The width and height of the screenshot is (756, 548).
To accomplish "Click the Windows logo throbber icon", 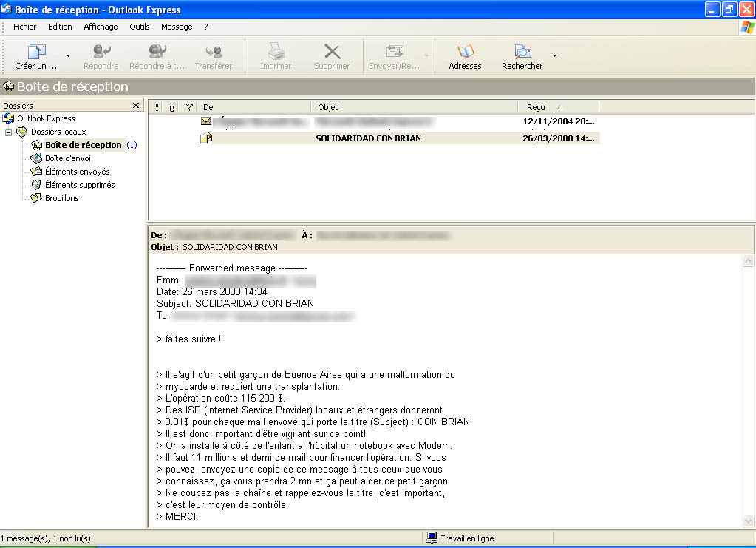I will tap(747, 27).
